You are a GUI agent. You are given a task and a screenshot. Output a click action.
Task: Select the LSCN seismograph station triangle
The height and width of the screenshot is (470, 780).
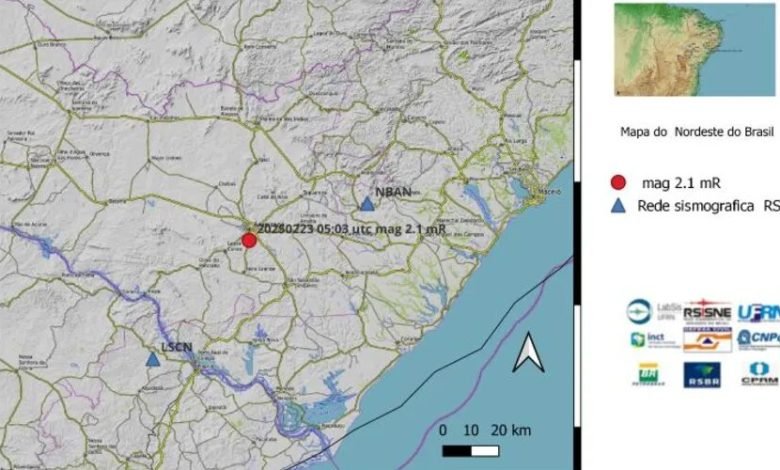point(152,359)
